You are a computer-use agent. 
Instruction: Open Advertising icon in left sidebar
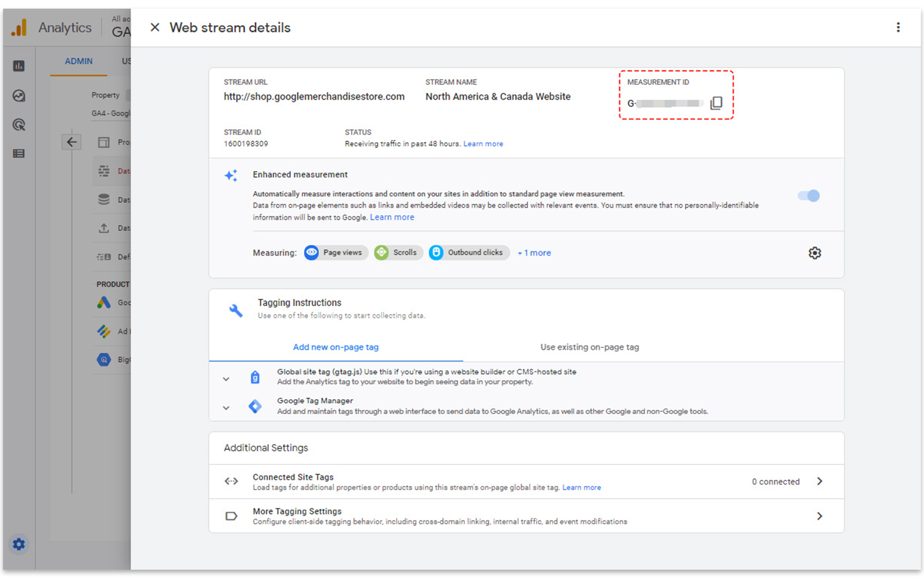tap(19, 125)
